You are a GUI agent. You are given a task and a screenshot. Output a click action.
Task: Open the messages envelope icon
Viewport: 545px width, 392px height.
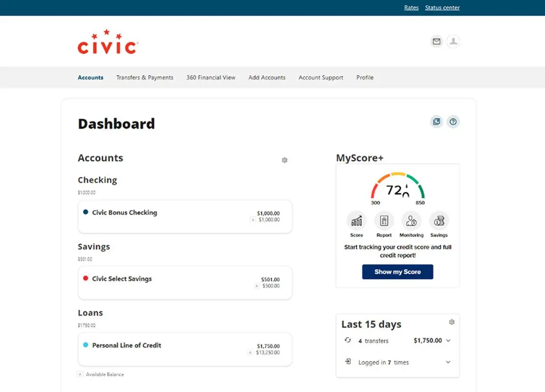click(x=436, y=42)
